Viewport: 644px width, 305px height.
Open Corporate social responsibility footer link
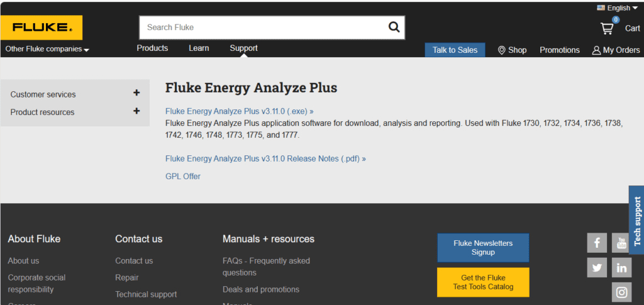[x=36, y=283]
